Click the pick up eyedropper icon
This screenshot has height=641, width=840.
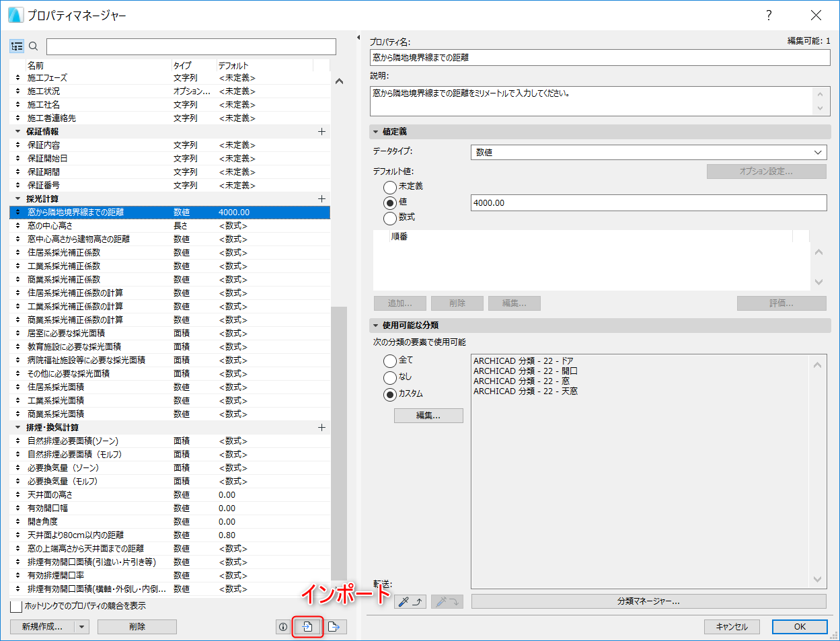pyautogui.click(x=410, y=601)
